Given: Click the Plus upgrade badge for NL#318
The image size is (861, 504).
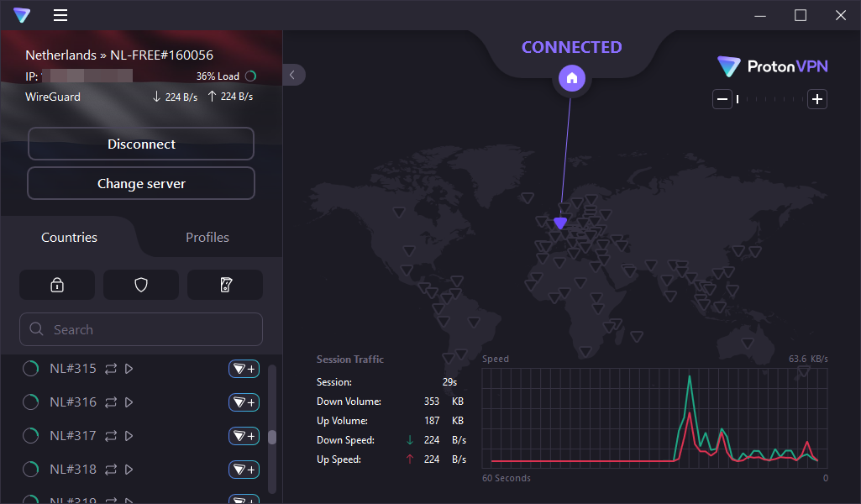Looking at the screenshot, I should pos(244,470).
